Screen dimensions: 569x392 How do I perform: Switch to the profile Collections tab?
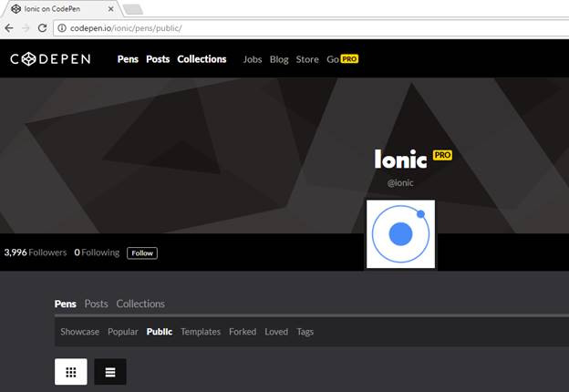tap(140, 304)
